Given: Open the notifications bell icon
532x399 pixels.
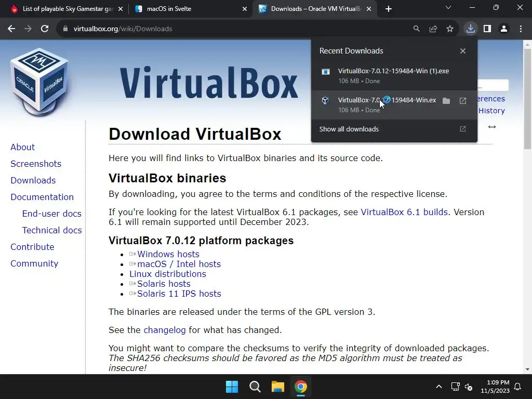Looking at the screenshot, I should tap(518, 387).
